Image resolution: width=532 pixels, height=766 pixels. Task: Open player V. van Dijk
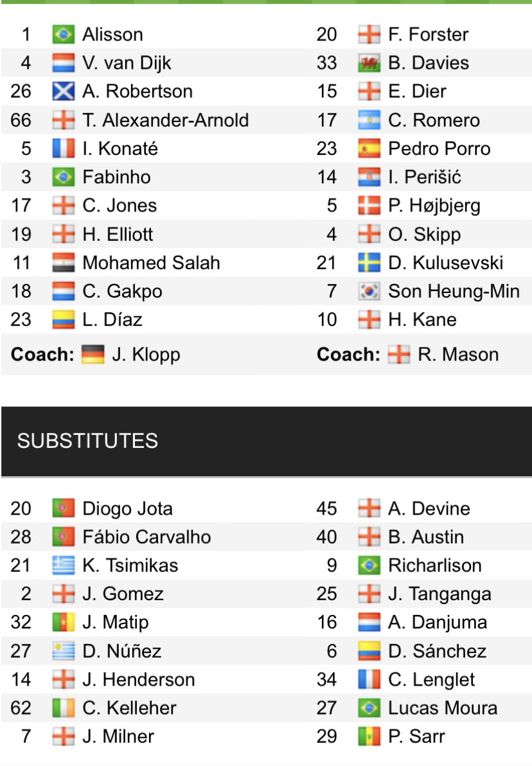tap(127, 63)
